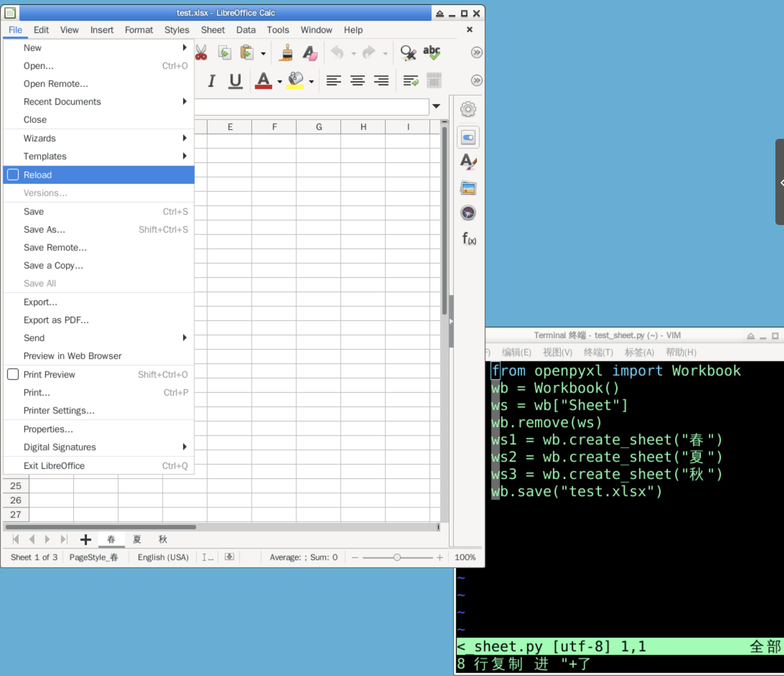Screen dimensions: 784x676
Task: Select the Clone Formatting paintbrush icon
Action: pos(286,52)
